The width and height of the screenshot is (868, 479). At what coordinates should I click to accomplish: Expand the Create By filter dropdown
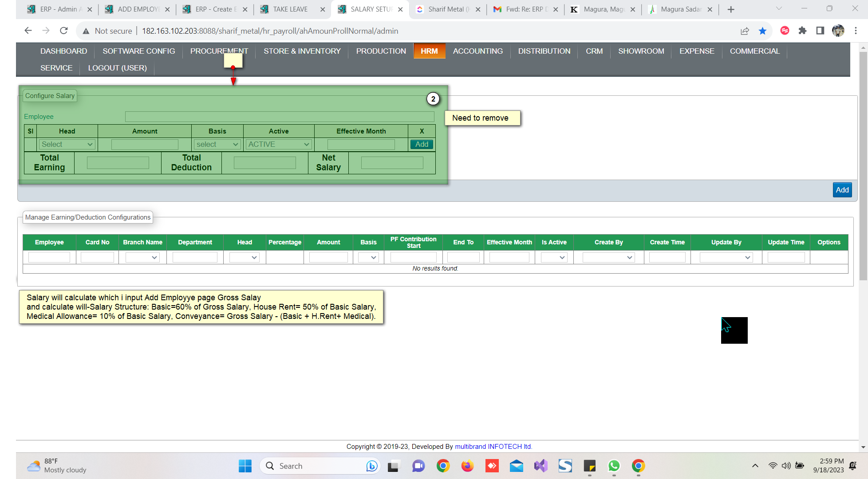(x=608, y=257)
